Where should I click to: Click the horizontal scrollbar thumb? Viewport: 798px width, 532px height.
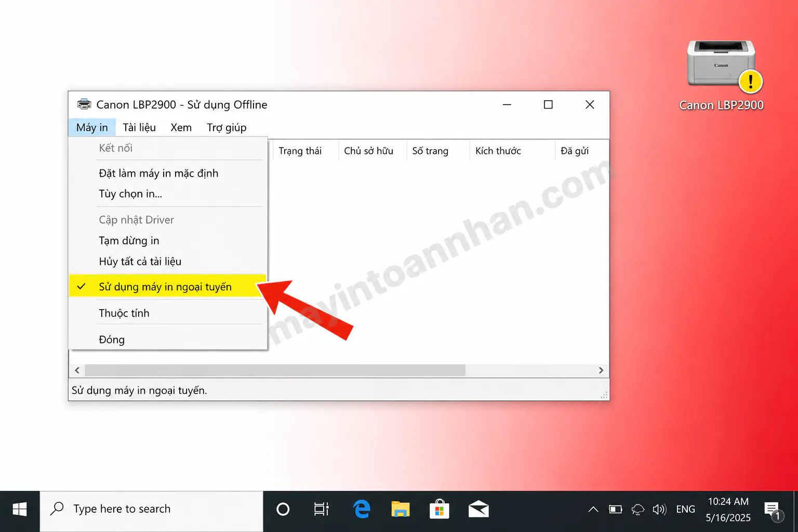275,370
